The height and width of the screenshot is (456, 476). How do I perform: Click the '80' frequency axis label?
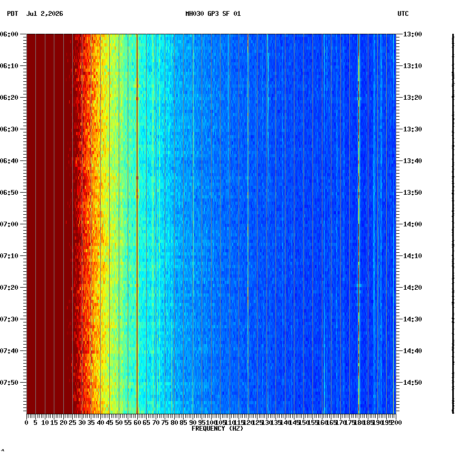(x=174, y=423)
